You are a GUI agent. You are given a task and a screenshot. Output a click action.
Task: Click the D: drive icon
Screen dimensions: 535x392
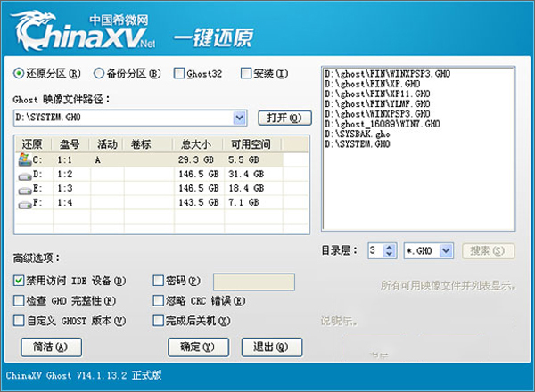[25, 176]
